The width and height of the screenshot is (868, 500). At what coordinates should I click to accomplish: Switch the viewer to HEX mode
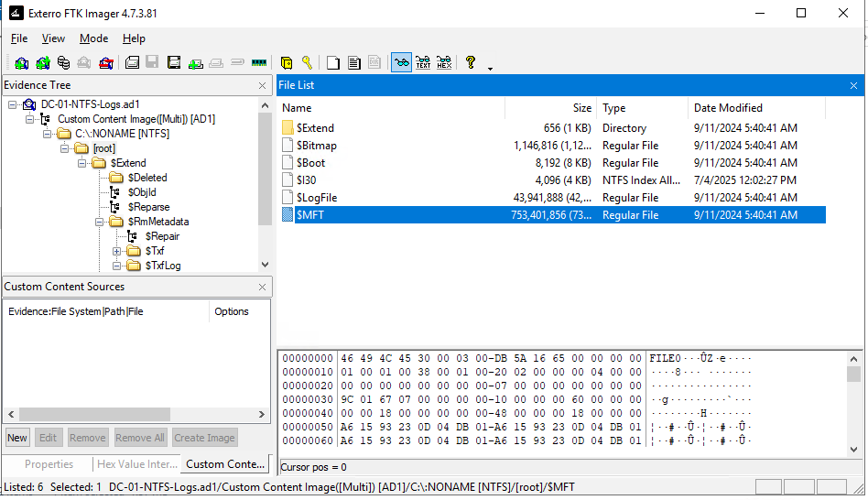[444, 62]
